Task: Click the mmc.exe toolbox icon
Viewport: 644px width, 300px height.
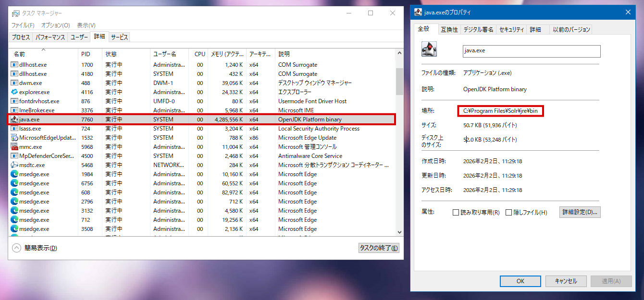Action: pyautogui.click(x=14, y=147)
